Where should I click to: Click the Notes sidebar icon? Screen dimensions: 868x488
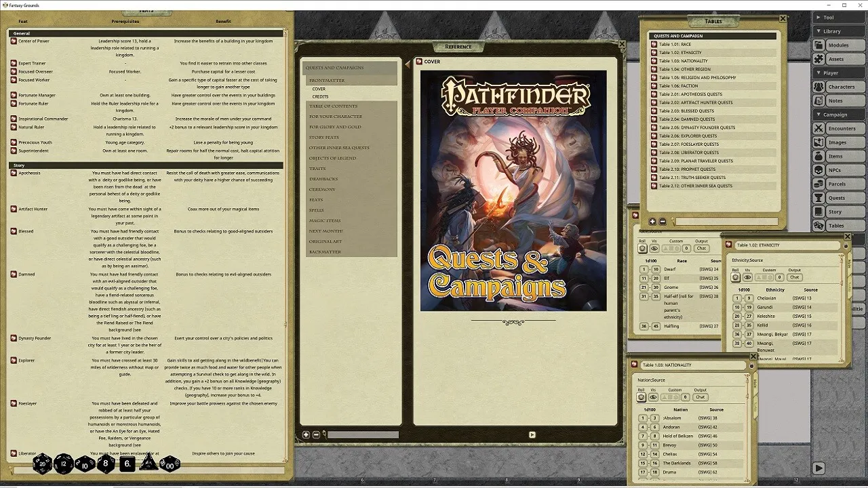coord(819,101)
